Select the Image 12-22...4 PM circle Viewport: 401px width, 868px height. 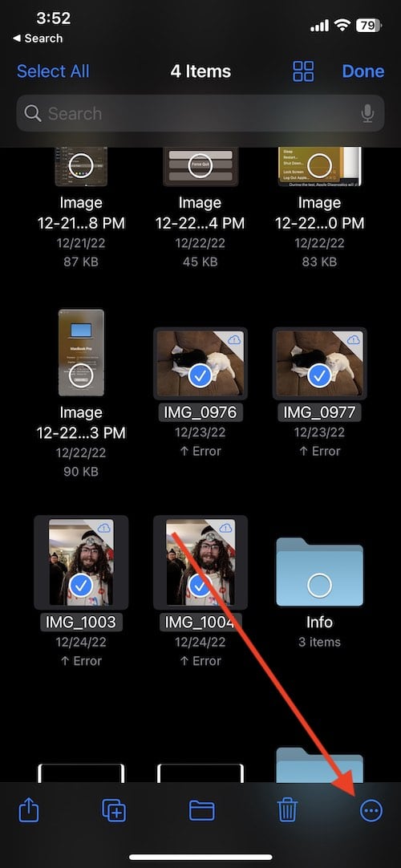coord(200,165)
